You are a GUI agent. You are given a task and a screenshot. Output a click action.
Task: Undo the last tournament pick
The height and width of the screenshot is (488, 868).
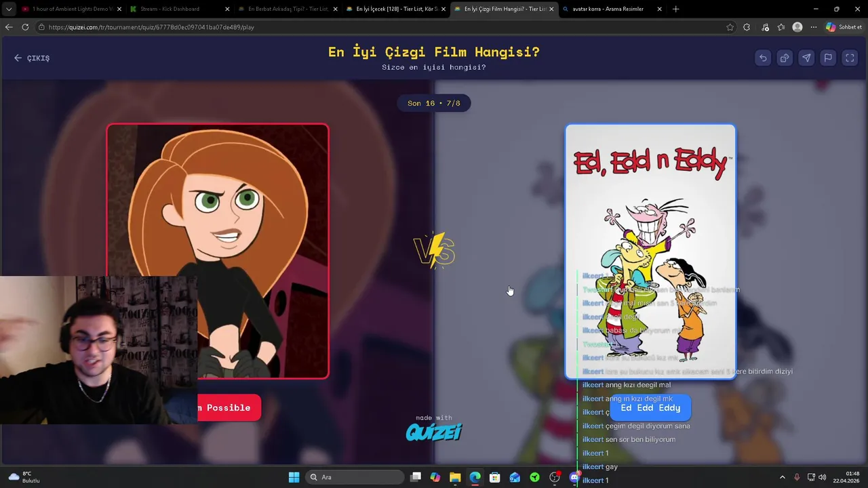(x=763, y=58)
